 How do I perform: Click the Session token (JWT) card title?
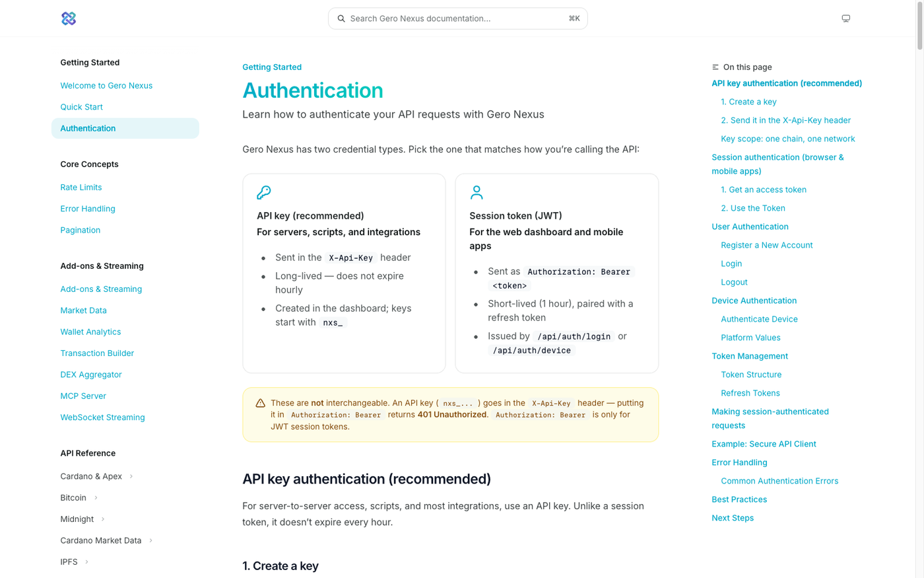click(515, 216)
